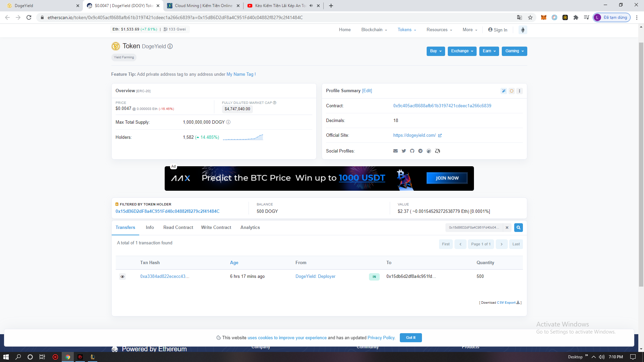Clear the address filter with X button

tap(507, 228)
